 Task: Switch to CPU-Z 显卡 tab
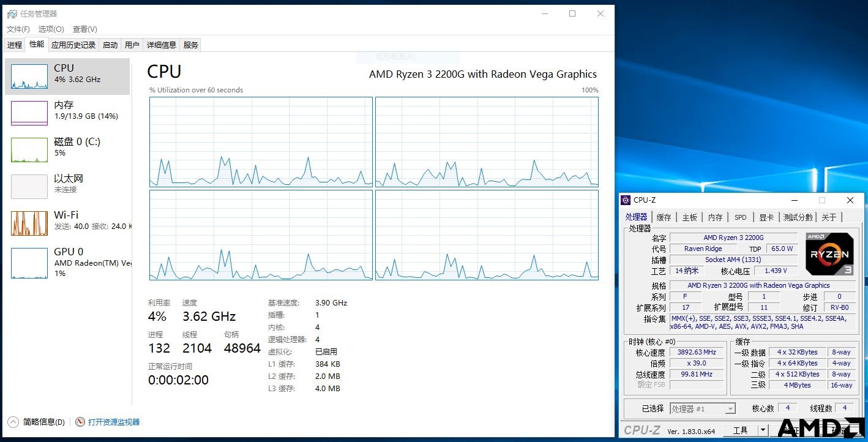coord(766,217)
